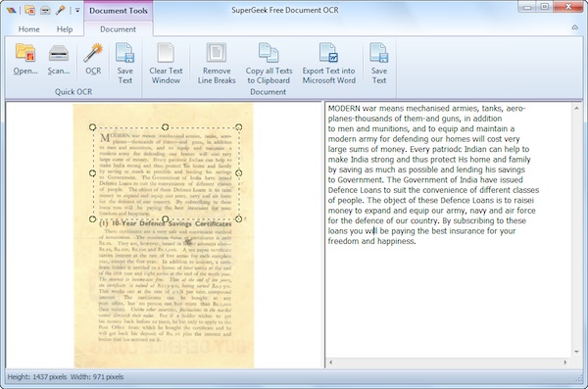The width and height of the screenshot is (588, 389).
Task: Click the selection's bottom-middle handle
Action: (165, 219)
